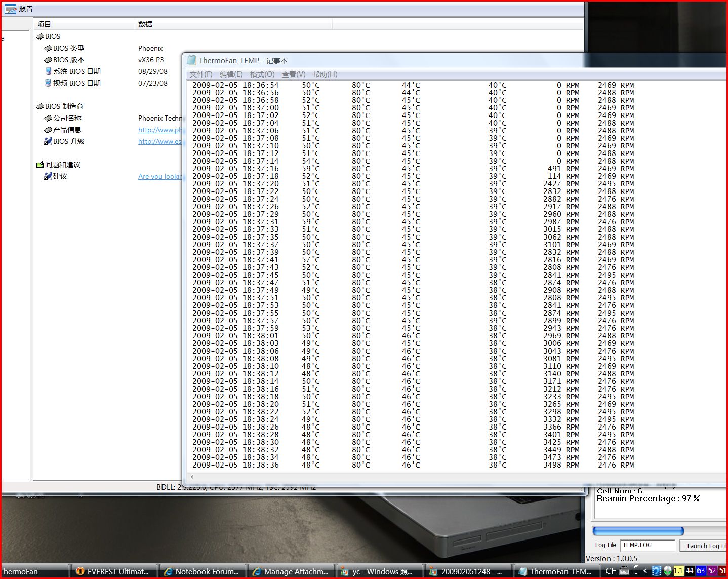
Task: Click the Launch Log File button
Action: [x=704, y=546]
